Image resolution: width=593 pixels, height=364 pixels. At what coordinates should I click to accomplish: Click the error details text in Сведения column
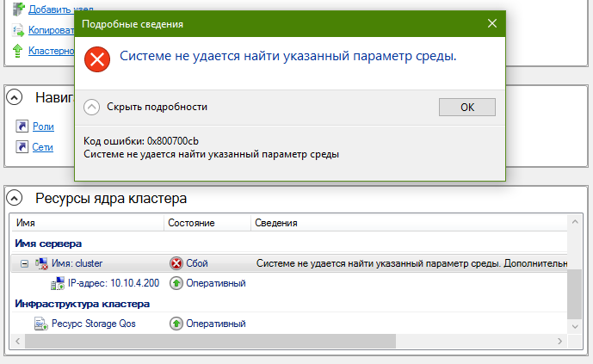411,263
